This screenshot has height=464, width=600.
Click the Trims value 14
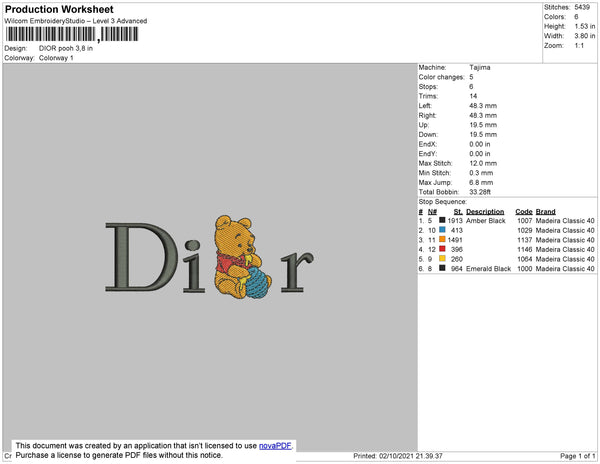tap(473, 96)
